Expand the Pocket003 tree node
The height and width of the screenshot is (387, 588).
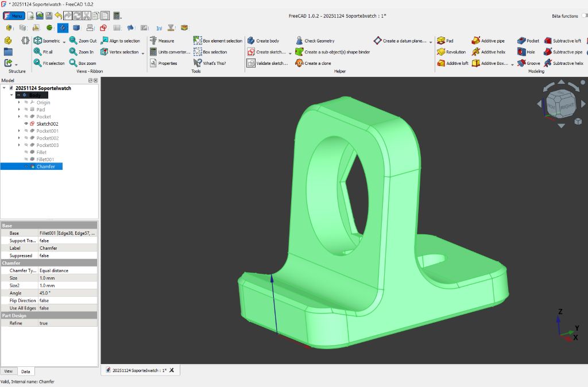[x=19, y=145]
